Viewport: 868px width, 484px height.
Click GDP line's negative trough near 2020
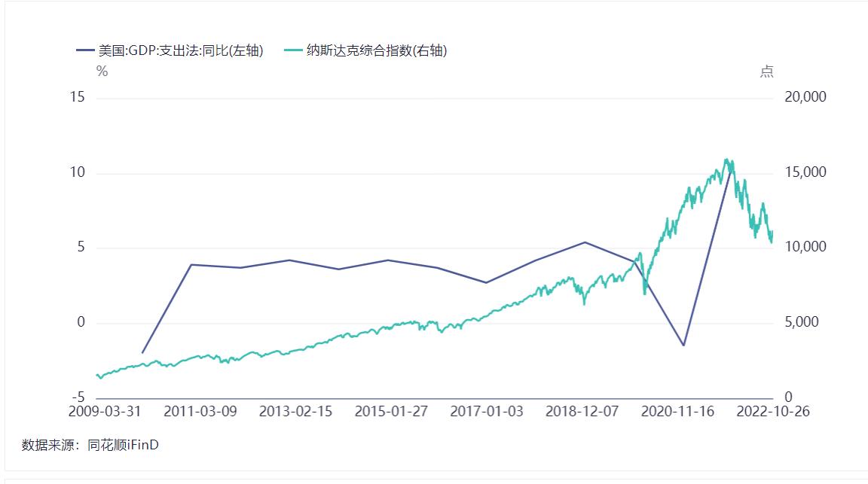tap(683, 345)
